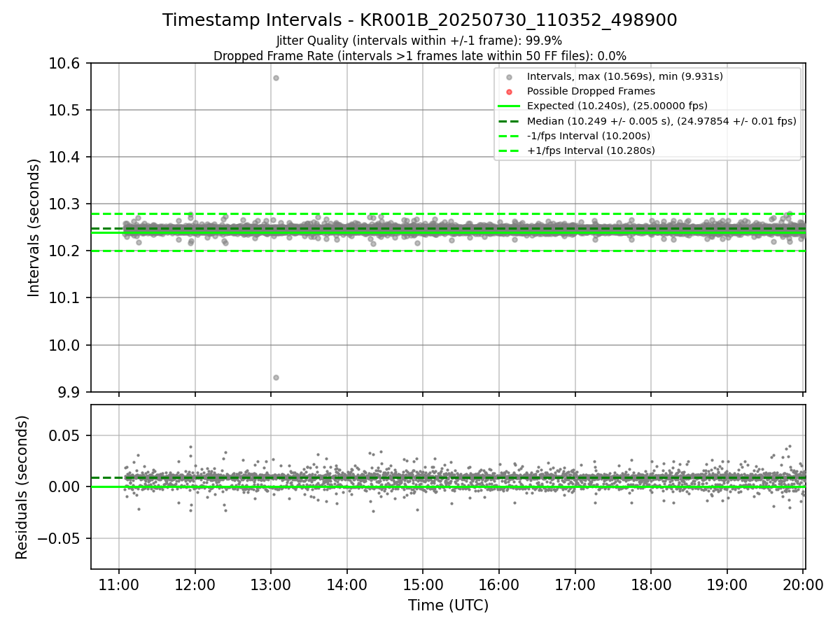840x630 pixels.
Task: Click the grey Intervals legend marker
Action: tap(509, 77)
